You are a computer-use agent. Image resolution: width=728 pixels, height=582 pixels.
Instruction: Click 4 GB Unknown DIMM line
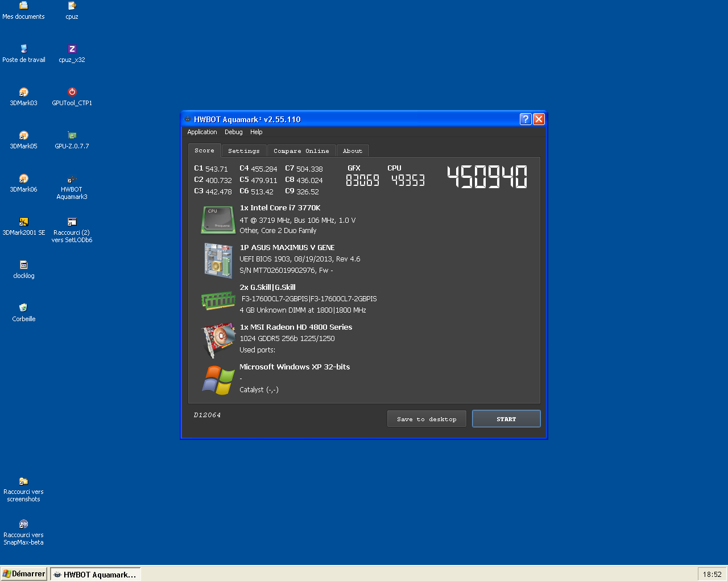[x=303, y=310]
